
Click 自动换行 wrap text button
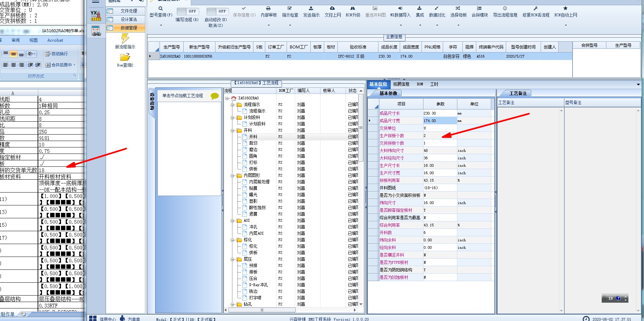[56, 54]
